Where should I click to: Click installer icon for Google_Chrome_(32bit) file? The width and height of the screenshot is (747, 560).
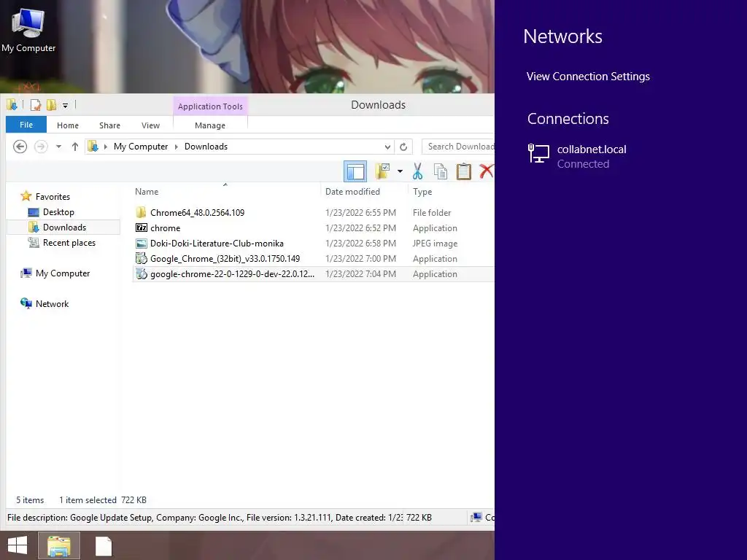142,259
